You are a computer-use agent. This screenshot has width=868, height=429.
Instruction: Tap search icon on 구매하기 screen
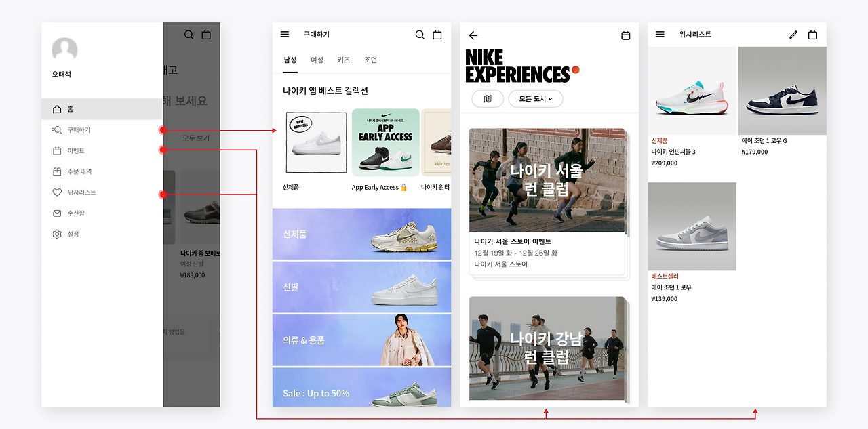tap(420, 35)
